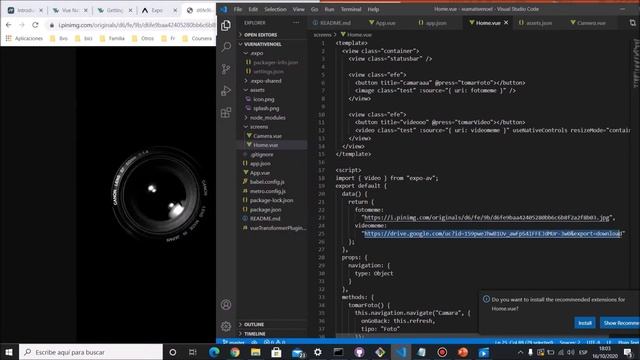The image size is (640, 360).
Task: Click Install in extension recommendation notification
Action: click(x=584, y=323)
